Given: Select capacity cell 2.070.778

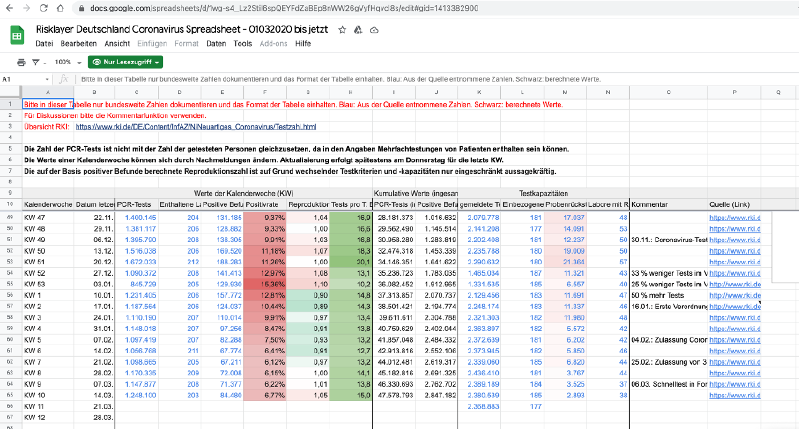Looking at the screenshot, I should tap(479, 218).
